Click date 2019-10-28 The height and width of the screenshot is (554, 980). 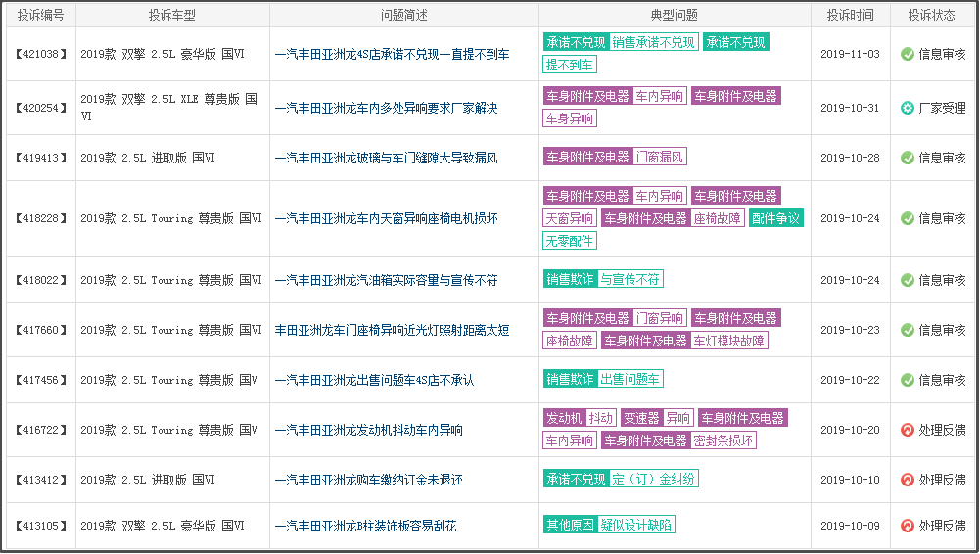click(x=850, y=158)
